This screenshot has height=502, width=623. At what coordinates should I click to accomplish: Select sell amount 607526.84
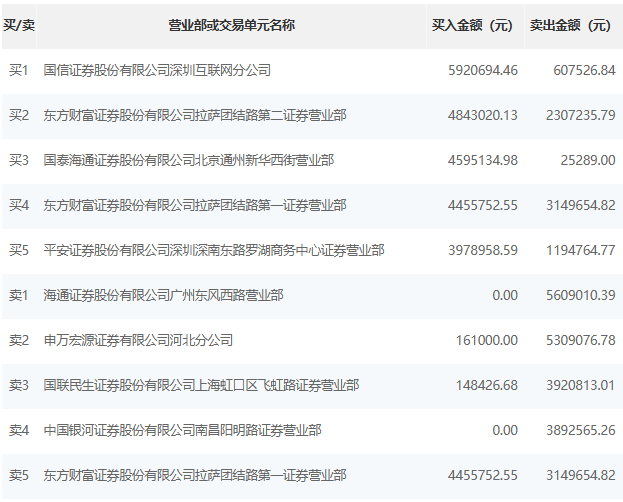pyautogui.click(x=584, y=70)
